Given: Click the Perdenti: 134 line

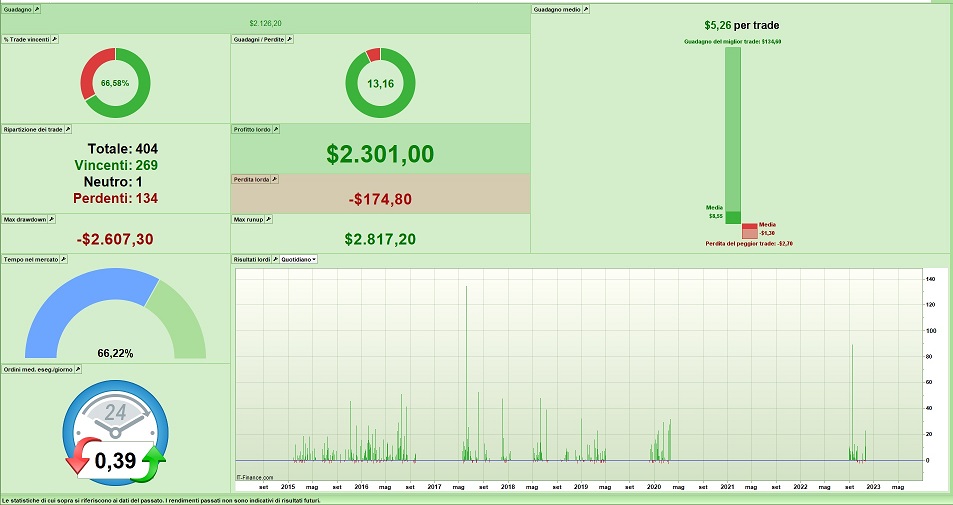Looking at the screenshot, I should 115,198.
